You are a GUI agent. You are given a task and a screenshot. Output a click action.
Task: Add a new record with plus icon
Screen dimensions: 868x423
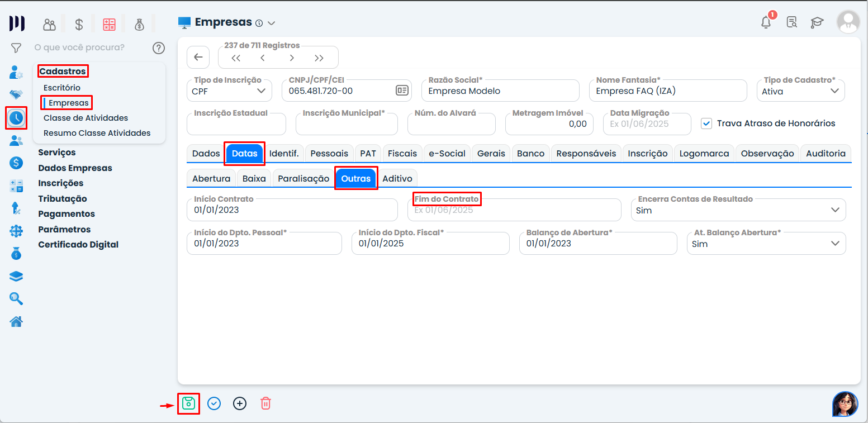(x=240, y=403)
